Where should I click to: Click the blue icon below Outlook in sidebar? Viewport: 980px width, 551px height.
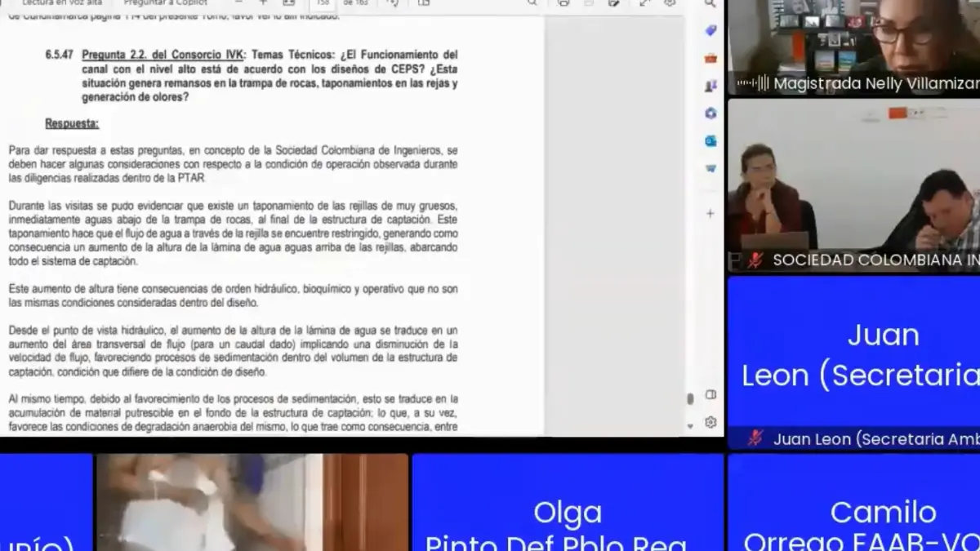[x=710, y=168]
